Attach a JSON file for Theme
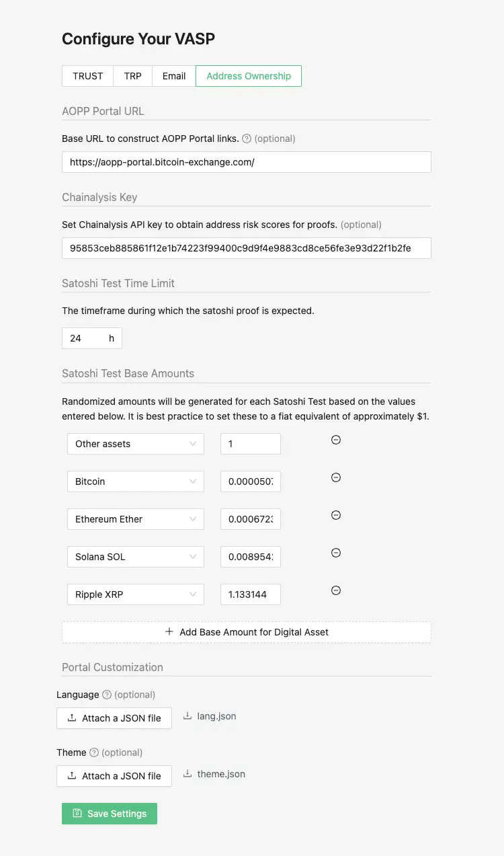This screenshot has height=856, width=504. tap(114, 776)
